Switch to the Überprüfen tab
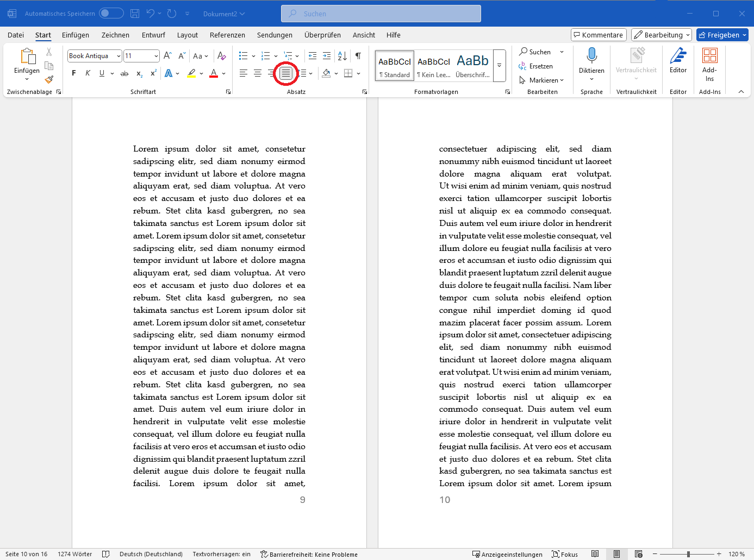 click(x=322, y=35)
